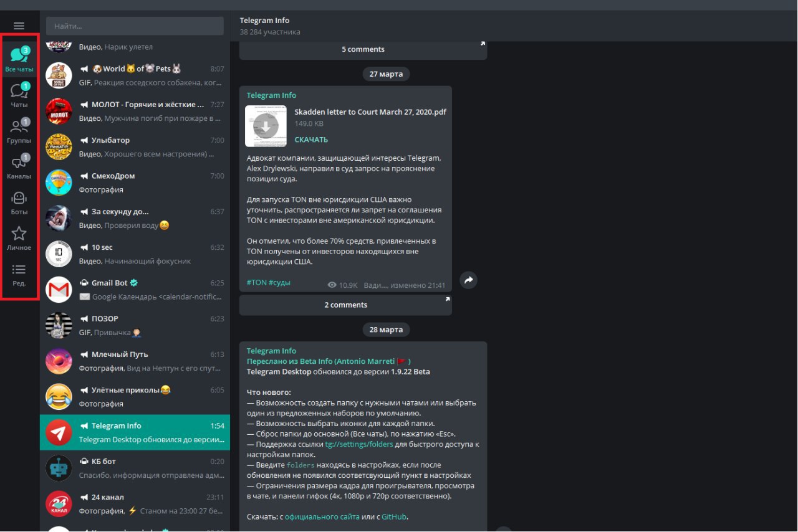
Task: Click World of Pets avatar
Action: click(x=59, y=76)
